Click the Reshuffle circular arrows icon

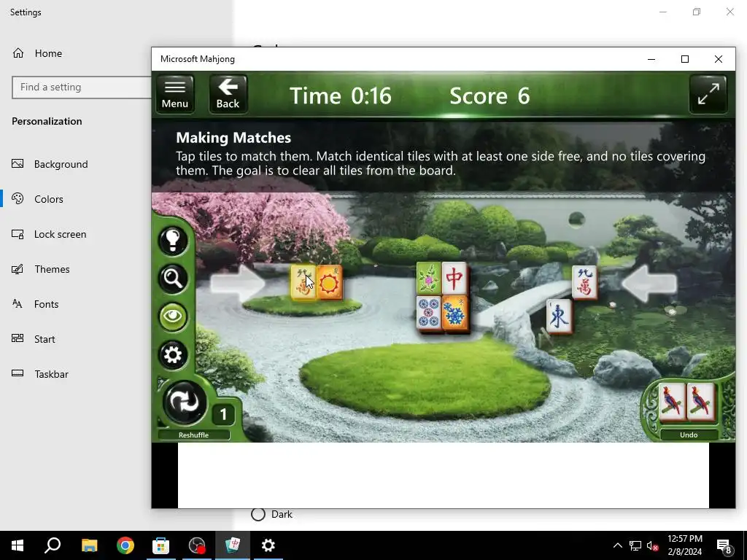(x=185, y=402)
